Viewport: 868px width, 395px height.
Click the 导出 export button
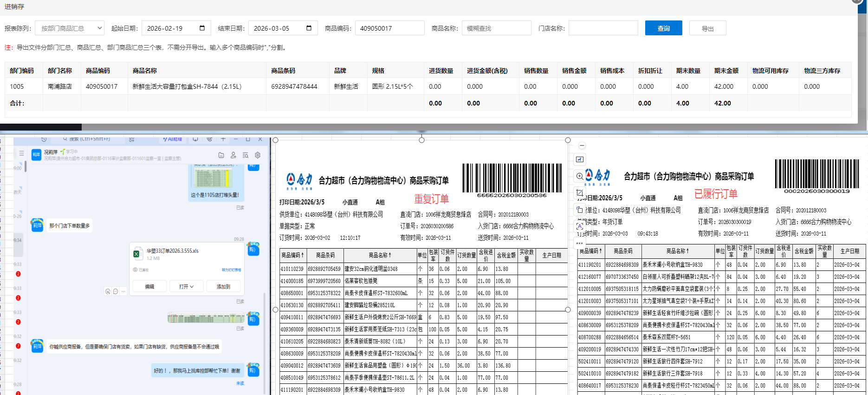pos(707,28)
